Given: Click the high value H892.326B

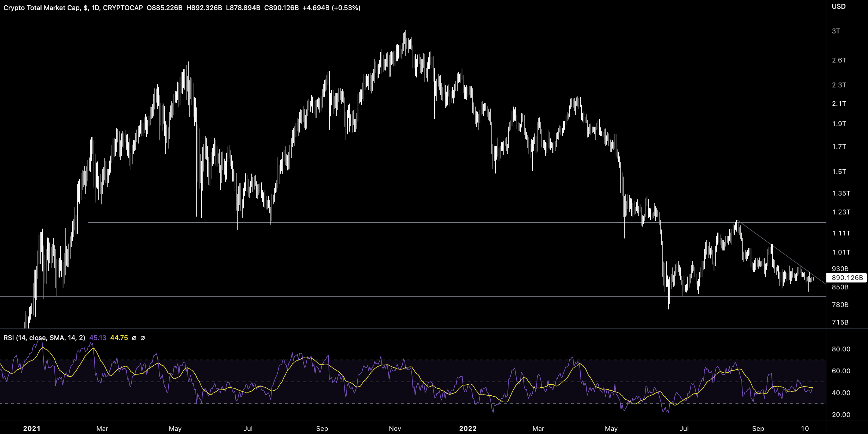Looking at the screenshot, I should (x=204, y=8).
